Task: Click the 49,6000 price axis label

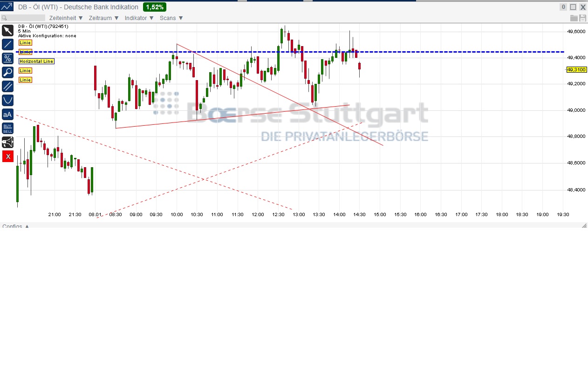Action: pyautogui.click(x=576, y=32)
